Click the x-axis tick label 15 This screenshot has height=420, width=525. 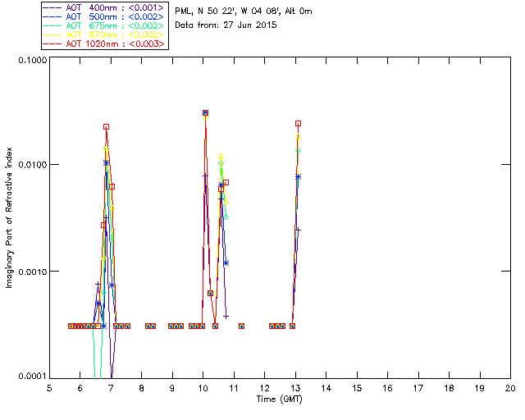pyautogui.click(x=357, y=388)
